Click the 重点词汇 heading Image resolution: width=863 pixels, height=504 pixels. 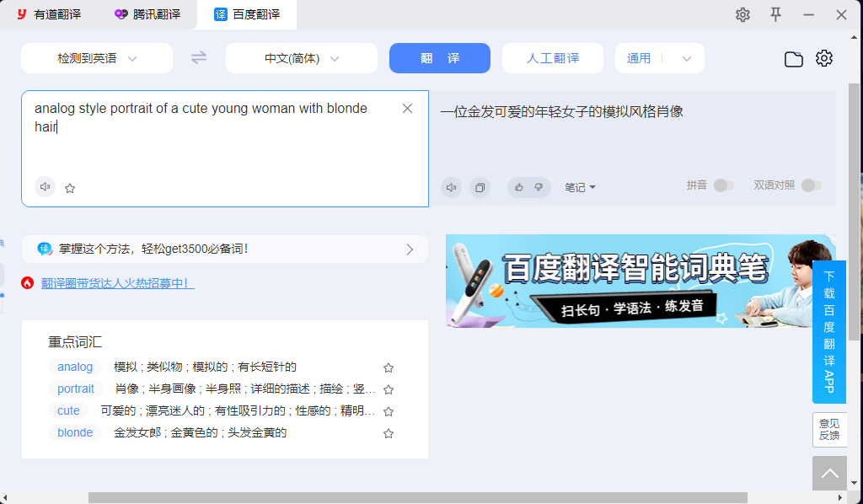pyautogui.click(x=75, y=342)
